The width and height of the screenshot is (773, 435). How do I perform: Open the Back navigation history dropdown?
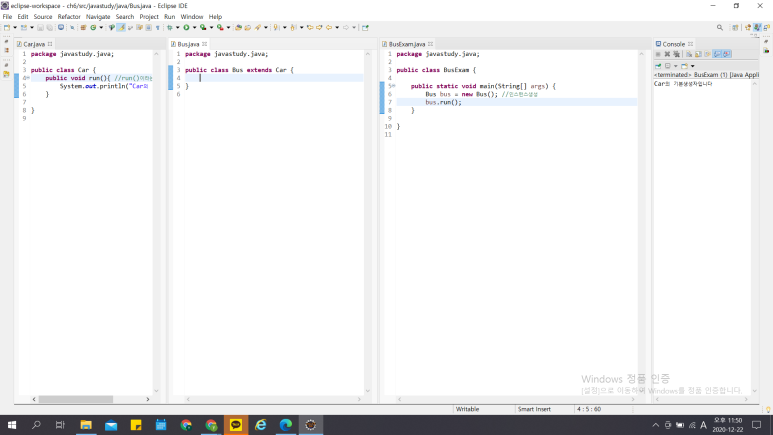click(337, 28)
